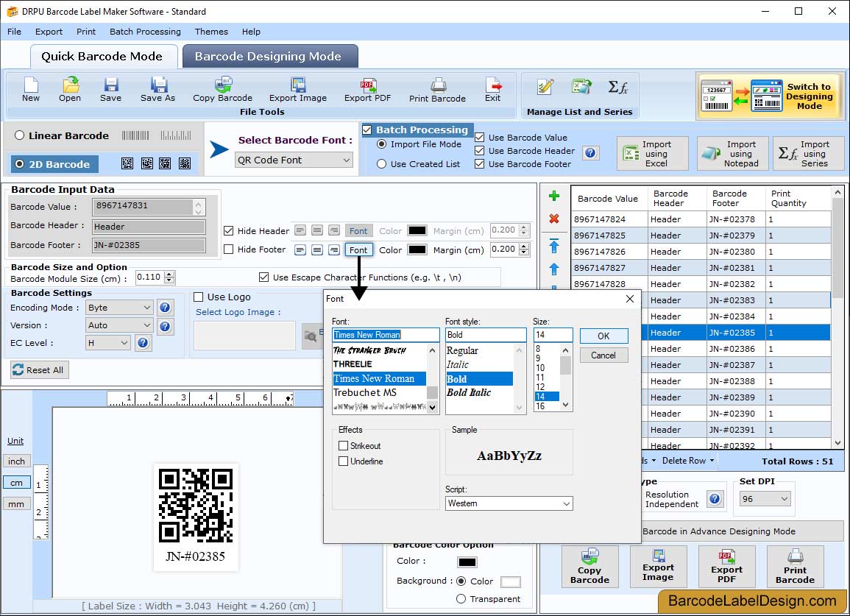Click the blue move row up arrow
The image size is (850, 616).
[554, 269]
